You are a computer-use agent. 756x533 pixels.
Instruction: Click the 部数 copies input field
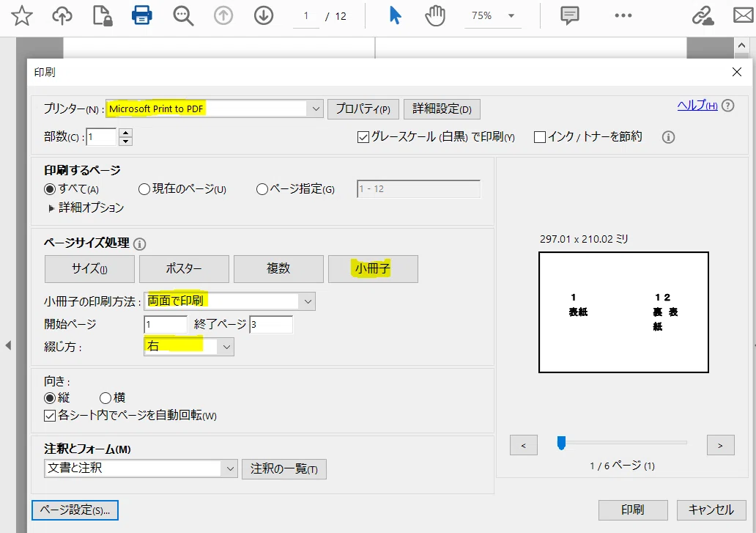coord(101,137)
